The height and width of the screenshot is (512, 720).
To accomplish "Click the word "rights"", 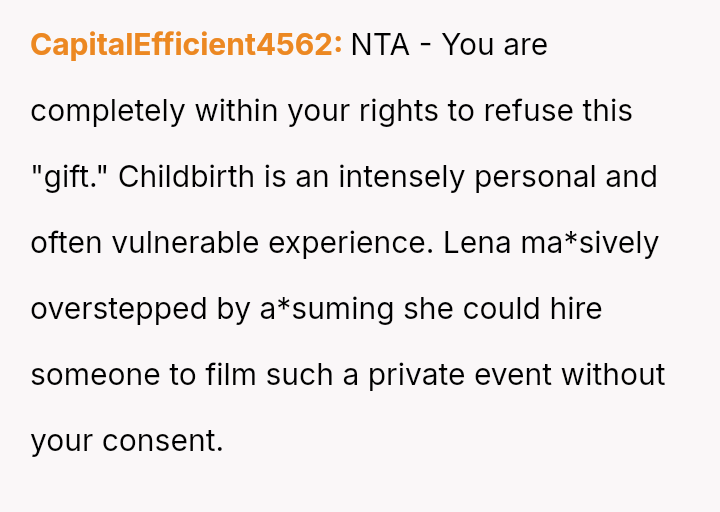I will coord(399,112).
